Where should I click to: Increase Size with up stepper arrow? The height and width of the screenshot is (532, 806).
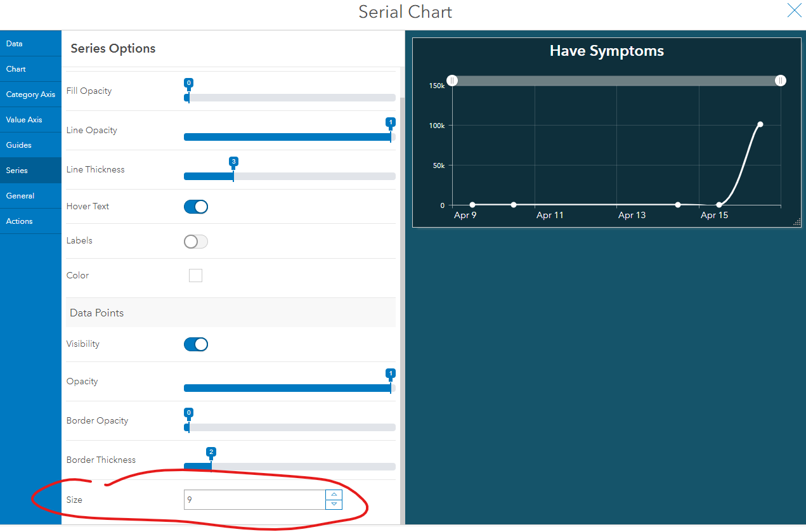pyautogui.click(x=334, y=495)
